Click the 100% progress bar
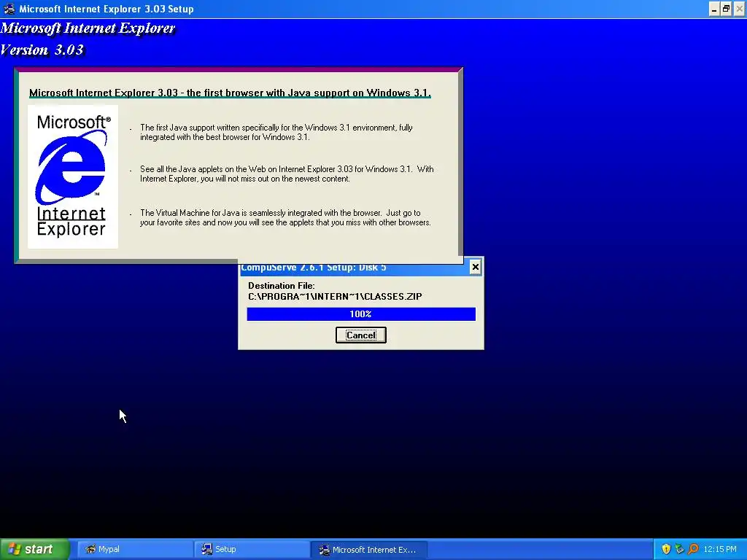The image size is (747, 560). click(x=361, y=314)
